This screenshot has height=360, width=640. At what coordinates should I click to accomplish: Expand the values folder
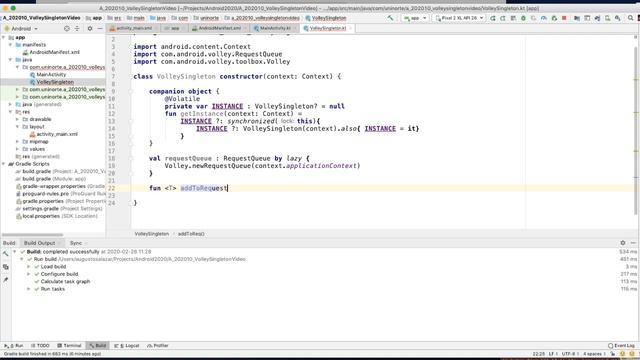coord(18,149)
